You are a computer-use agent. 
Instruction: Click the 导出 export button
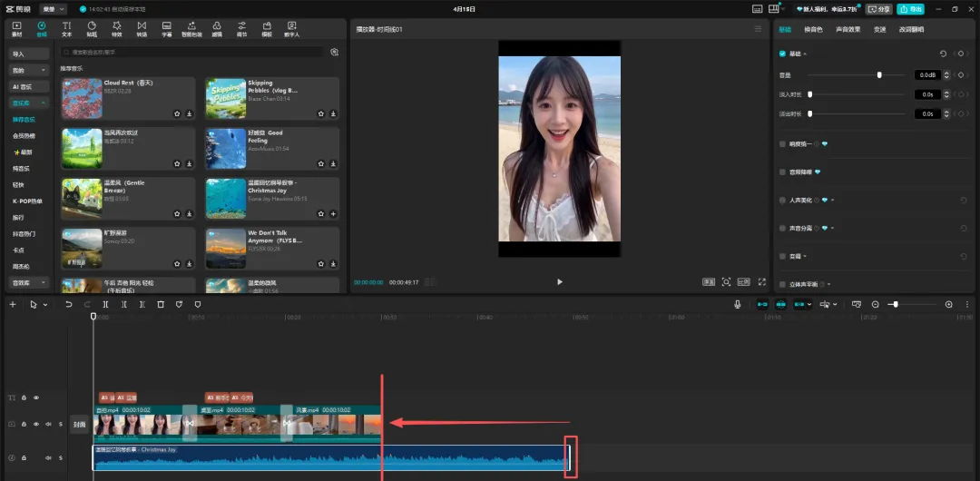pyautogui.click(x=910, y=9)
